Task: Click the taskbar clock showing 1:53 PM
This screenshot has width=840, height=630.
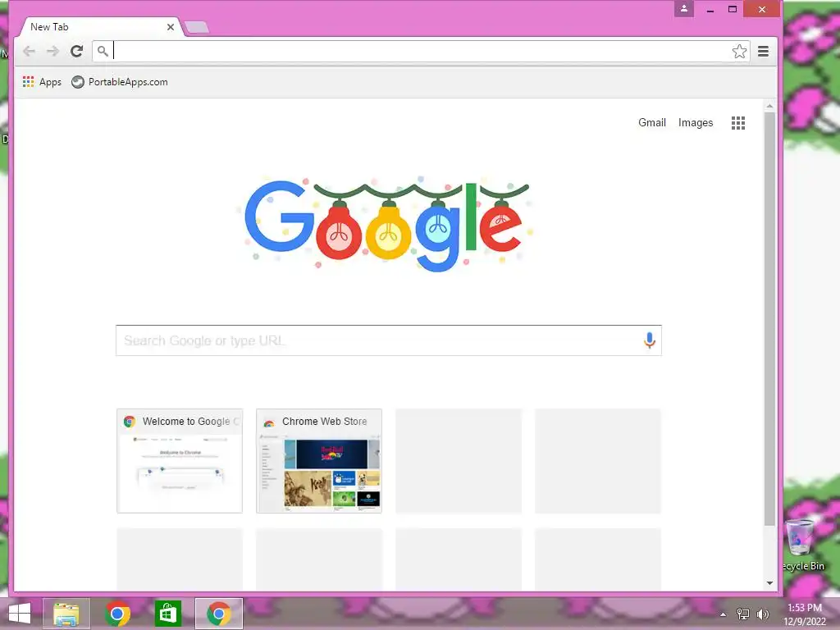Action: pos(805,614)
